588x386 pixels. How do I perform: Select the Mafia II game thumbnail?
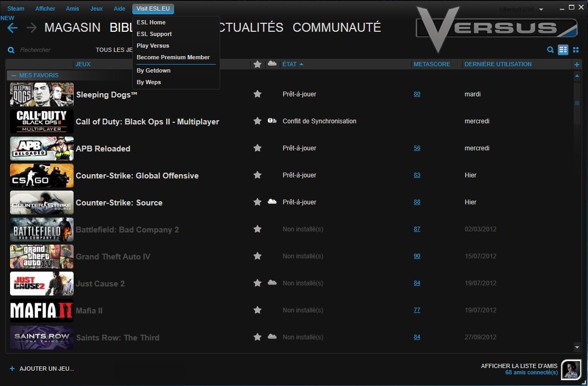click(x=42, y=311)
